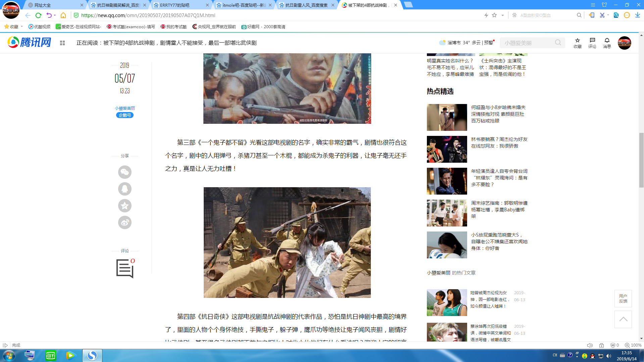Bookmark this page with the star icon

(x=494, y=15)
